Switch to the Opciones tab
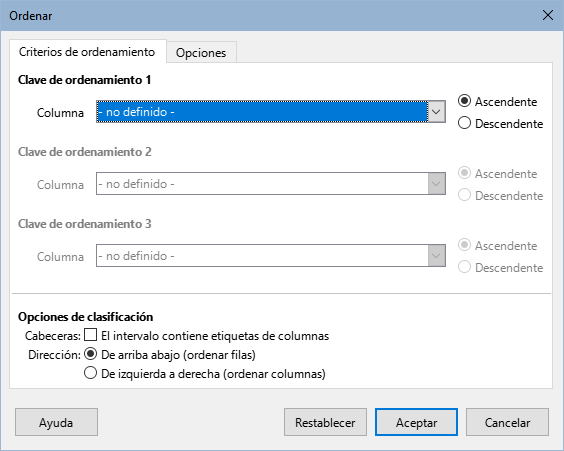Image resolution: width=564 pixels, height=451 pixels. point(201,53)
